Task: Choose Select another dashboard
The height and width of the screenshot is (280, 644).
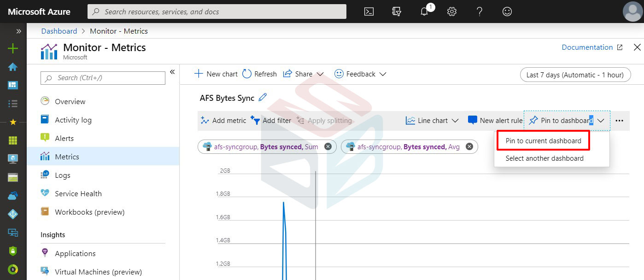Action: 544,158
